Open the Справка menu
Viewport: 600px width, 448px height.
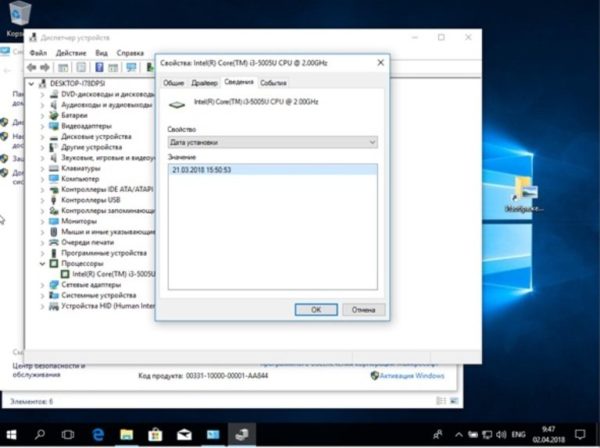[130, 53]
